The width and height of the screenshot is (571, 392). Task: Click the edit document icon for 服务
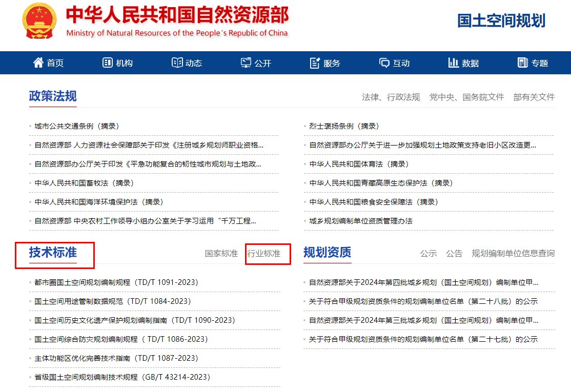315,63
